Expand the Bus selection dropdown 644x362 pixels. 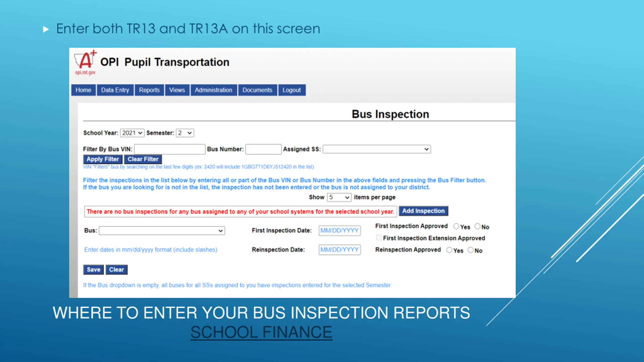pyautogui.click(x=162, y=231)
